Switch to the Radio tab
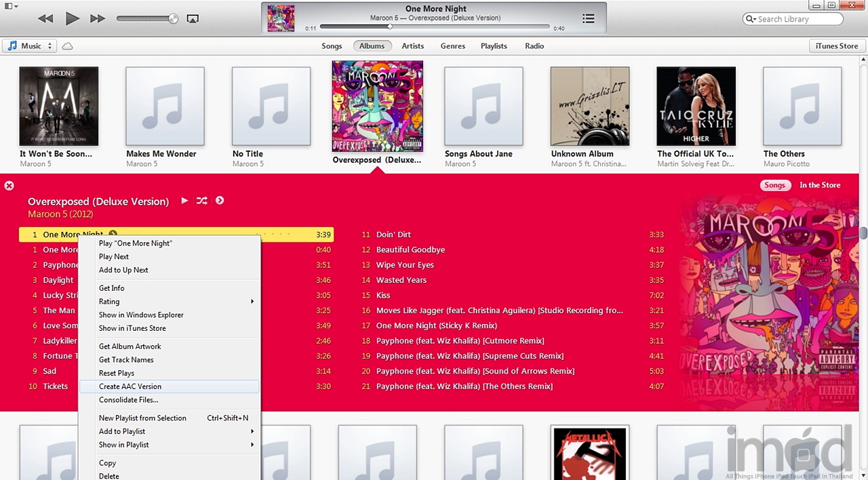868x480 pixels. click(534, 46)
